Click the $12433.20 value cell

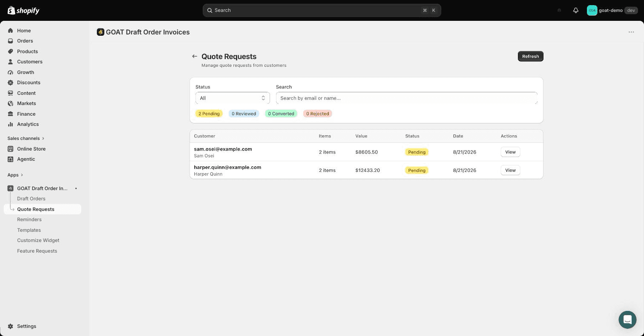368,170
